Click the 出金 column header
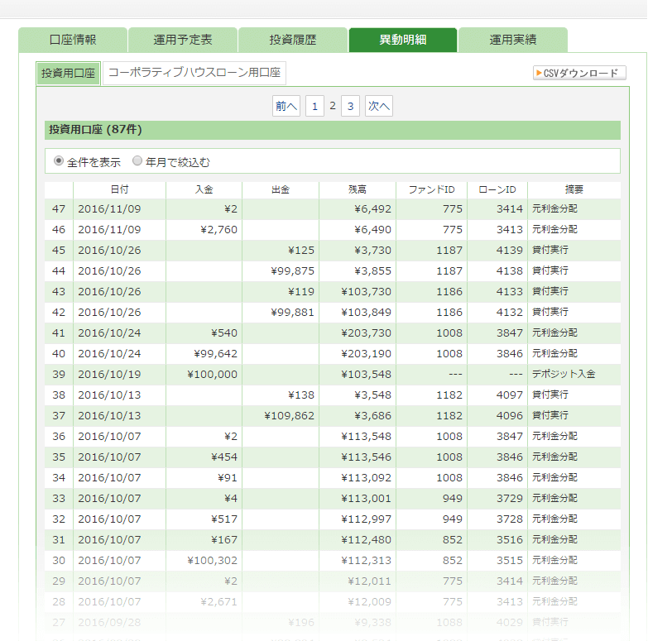The width and height of the screenshot is (672, 641). tap(281, 189)
